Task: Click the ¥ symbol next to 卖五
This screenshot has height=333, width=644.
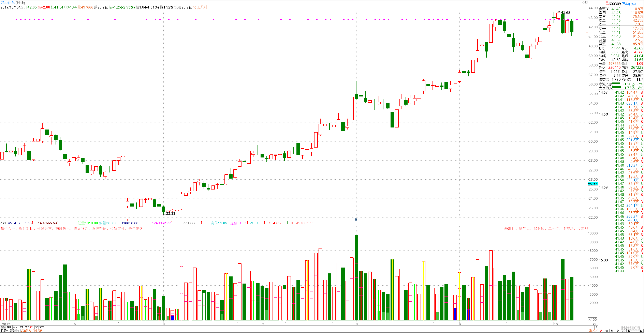Action: tap(608, 9)
